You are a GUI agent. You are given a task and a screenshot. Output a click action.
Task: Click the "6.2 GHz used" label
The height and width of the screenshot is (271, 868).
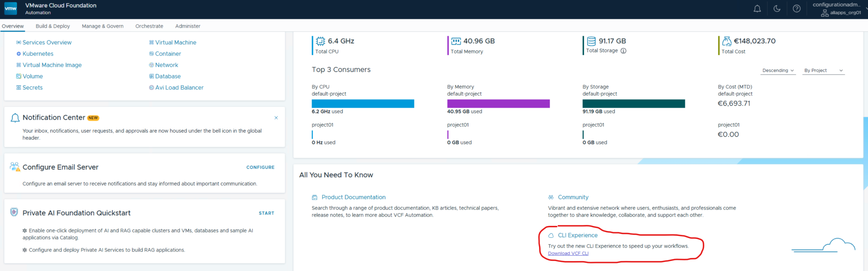click(327, 112)
